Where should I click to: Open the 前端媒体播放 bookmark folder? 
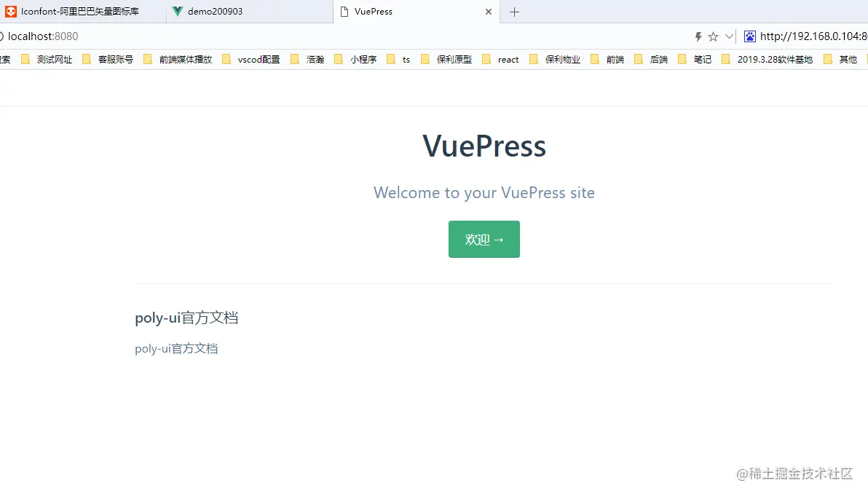coord(177,59)
